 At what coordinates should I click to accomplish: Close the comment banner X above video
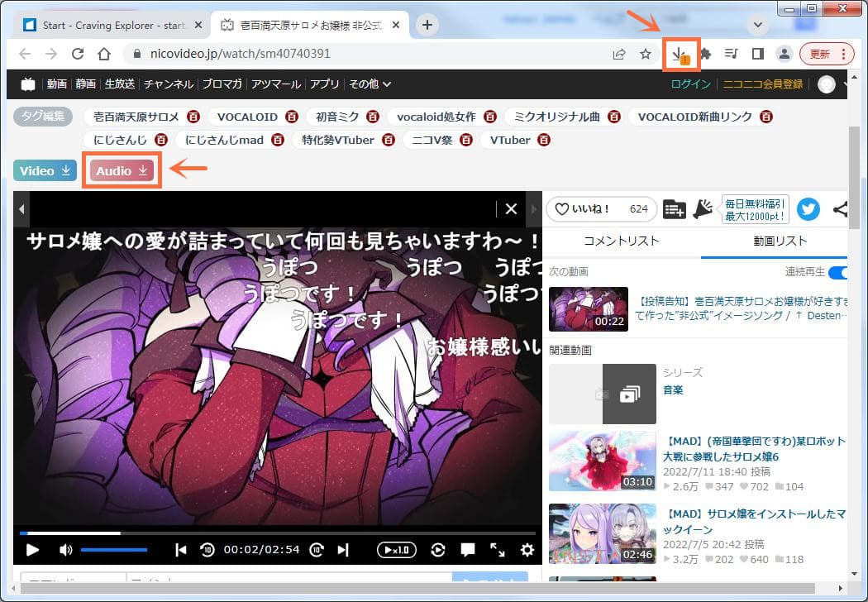coord(512,209)
